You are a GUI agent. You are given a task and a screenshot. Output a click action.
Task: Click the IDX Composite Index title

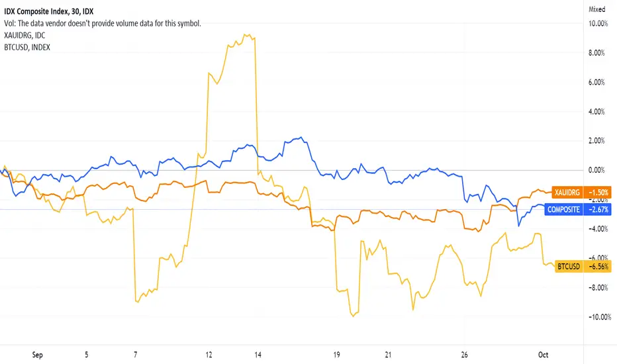point(49,11)
